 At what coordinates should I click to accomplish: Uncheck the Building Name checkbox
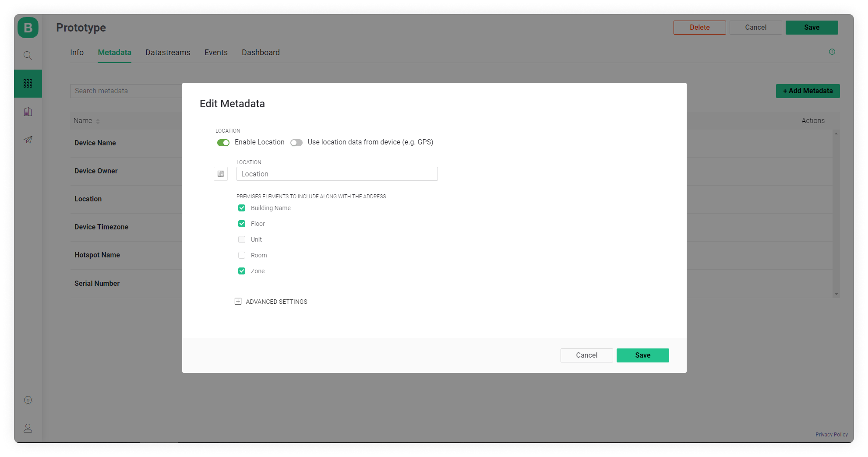tap(242, 208)
